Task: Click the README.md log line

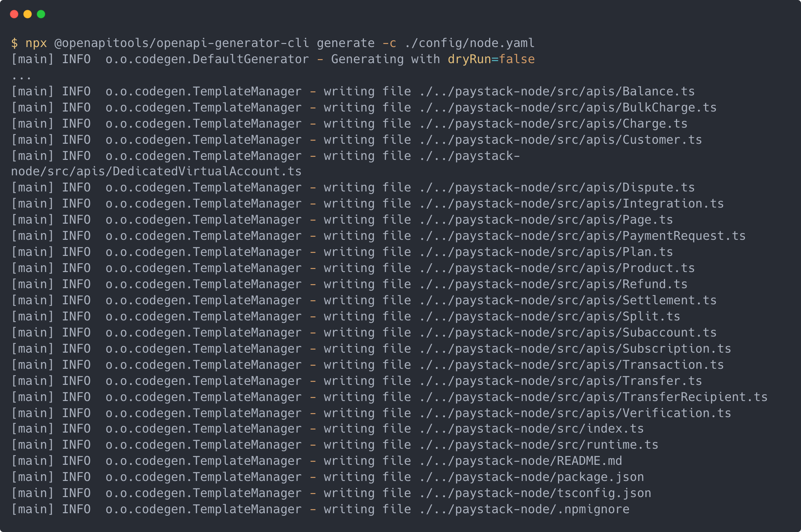Action: tap(317, 461)
